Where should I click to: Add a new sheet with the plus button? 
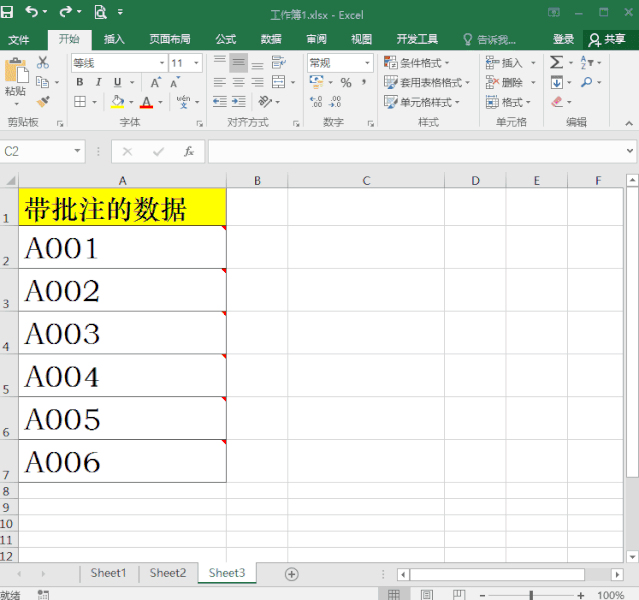[291, 574]
